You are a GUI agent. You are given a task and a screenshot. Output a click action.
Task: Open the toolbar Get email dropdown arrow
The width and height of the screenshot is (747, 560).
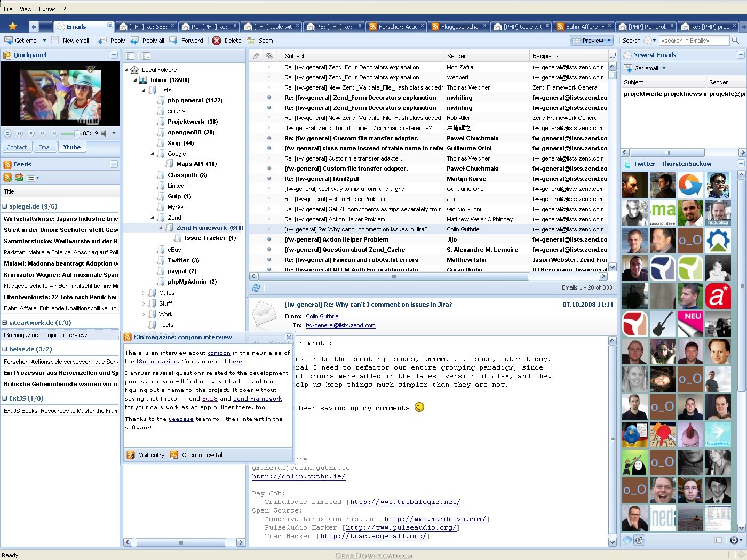point(44,41)
